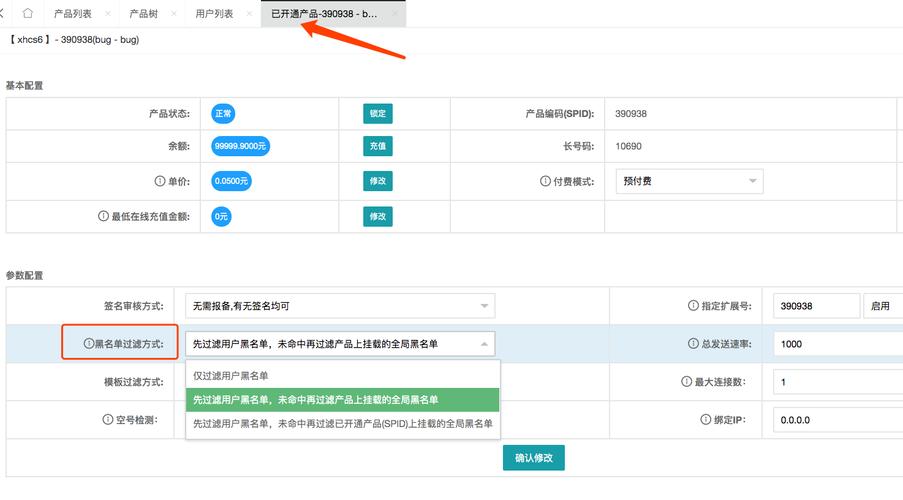Switch to the 产品树 tab
The image size is (903, 500).
pyautogui.click(x=143, y=13)
